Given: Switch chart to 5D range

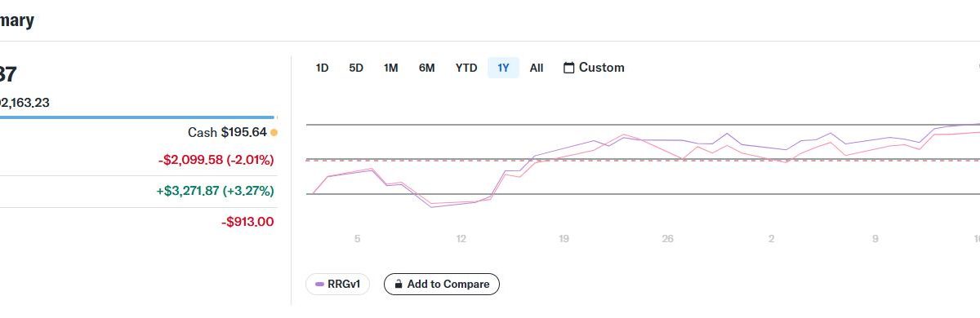Looking at the screenshot, I should [356, 68].
